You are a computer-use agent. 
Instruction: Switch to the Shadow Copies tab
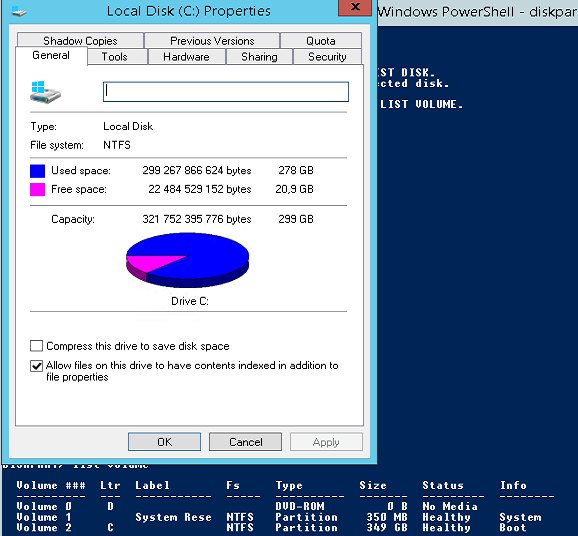(80, 41)
